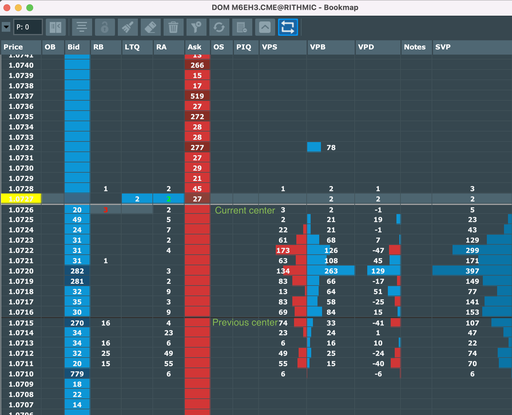Toggle the split columns panel icon
Image resolution: width=512 pixels, height=415 pixels.
point(55,27)
